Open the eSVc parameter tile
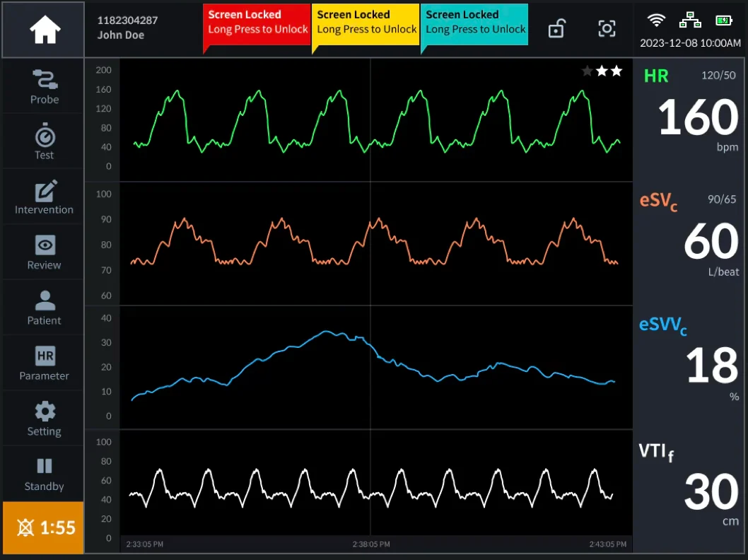748x560 pixels. [x=690, y=243]
